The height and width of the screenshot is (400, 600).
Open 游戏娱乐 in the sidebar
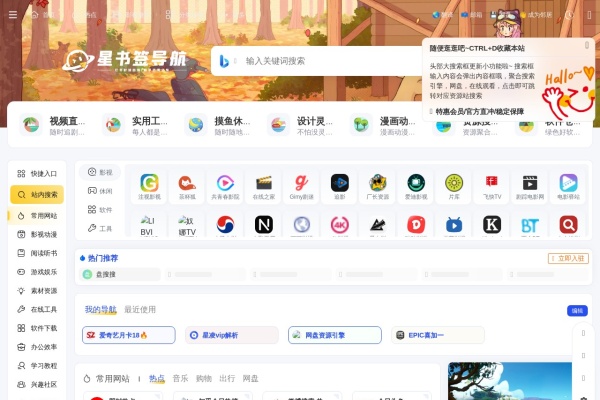[37, 272]
